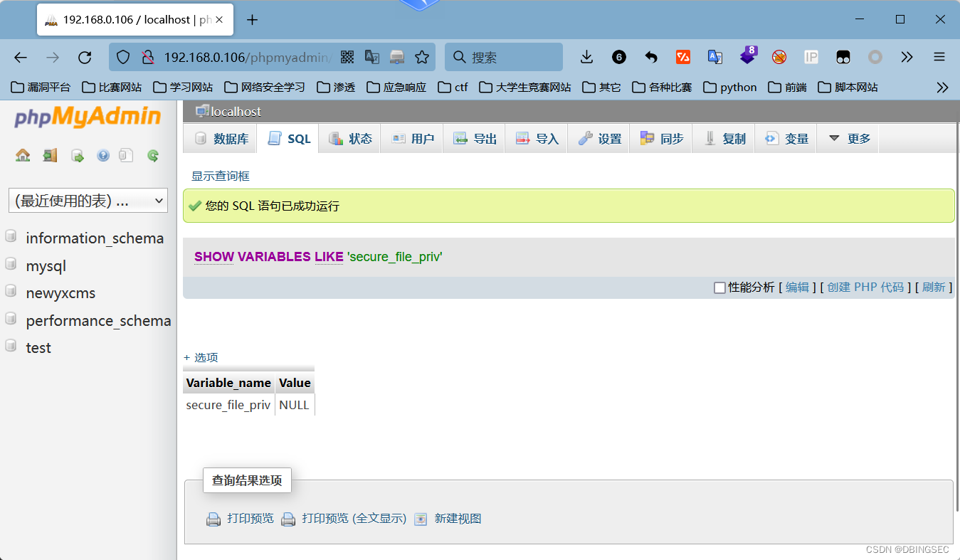Image resolution: width=960 pixels, height=560 pixels.
Task: Sort by the Variable_name column header
Action: (x=228, y=383)
